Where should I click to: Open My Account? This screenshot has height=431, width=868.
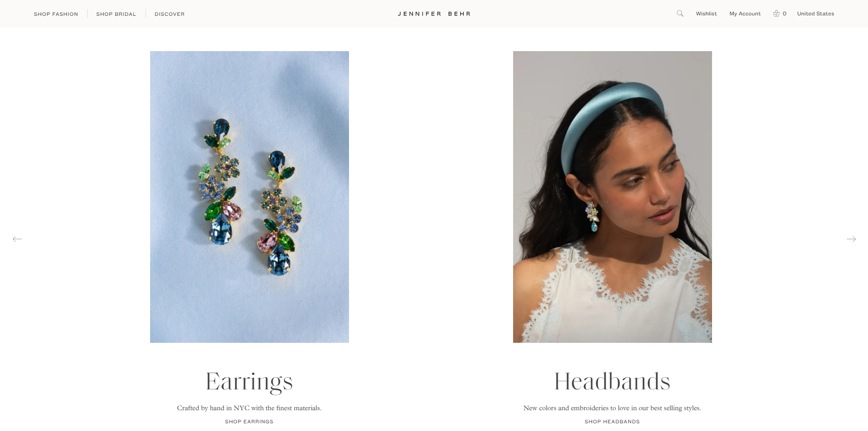745,14
